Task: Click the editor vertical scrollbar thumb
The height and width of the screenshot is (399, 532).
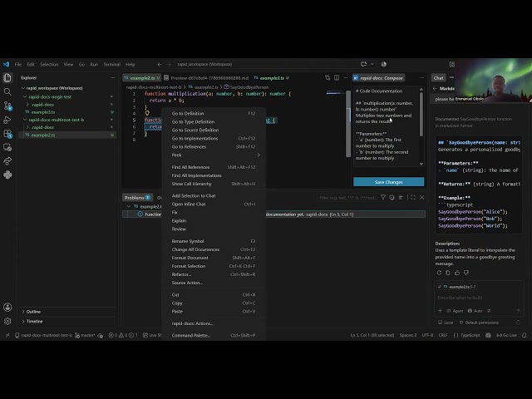Action: 348,124
